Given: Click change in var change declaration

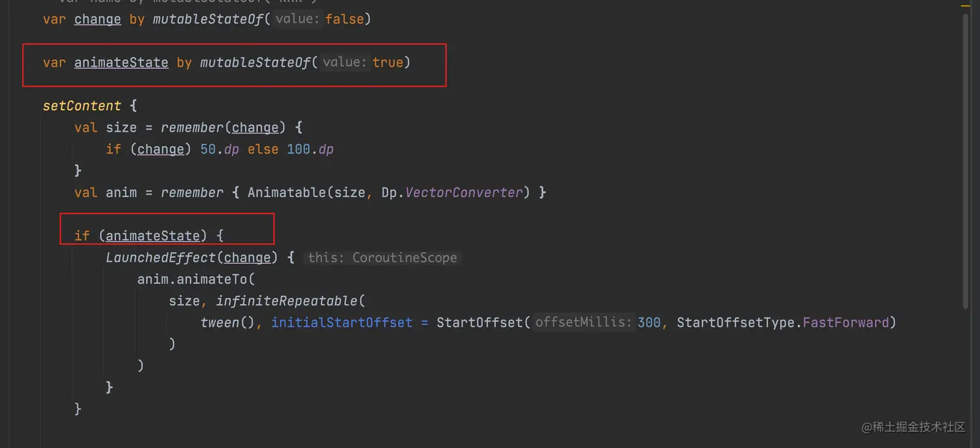Looking at the screenshot, I should [97, 19].
